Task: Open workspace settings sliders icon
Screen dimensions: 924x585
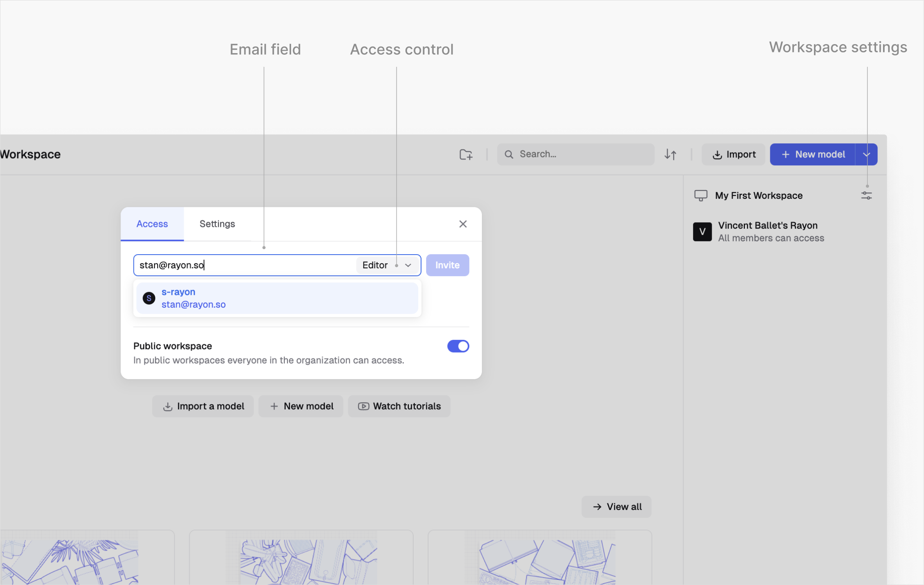Action: tap(866, 195)
